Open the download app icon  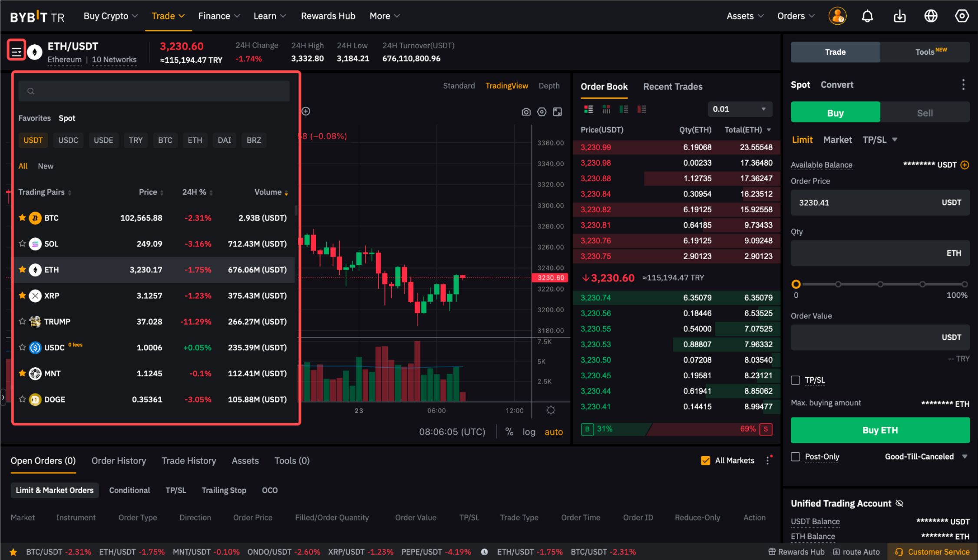pos(899,16)
